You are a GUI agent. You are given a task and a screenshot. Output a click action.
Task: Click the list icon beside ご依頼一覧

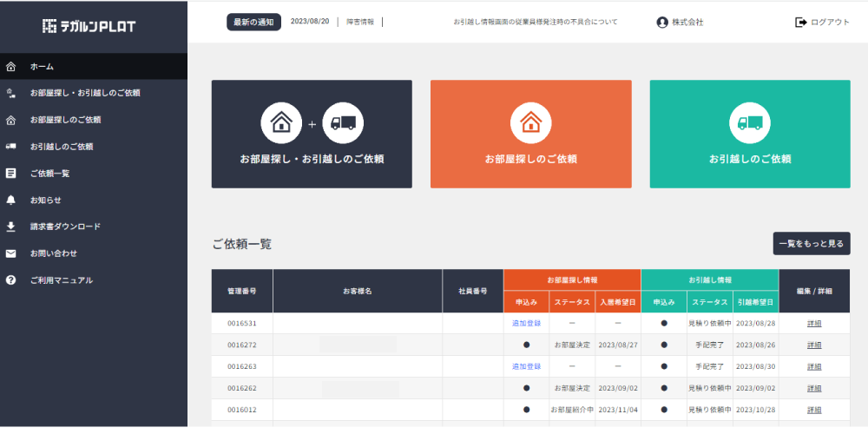coord(10,174)
